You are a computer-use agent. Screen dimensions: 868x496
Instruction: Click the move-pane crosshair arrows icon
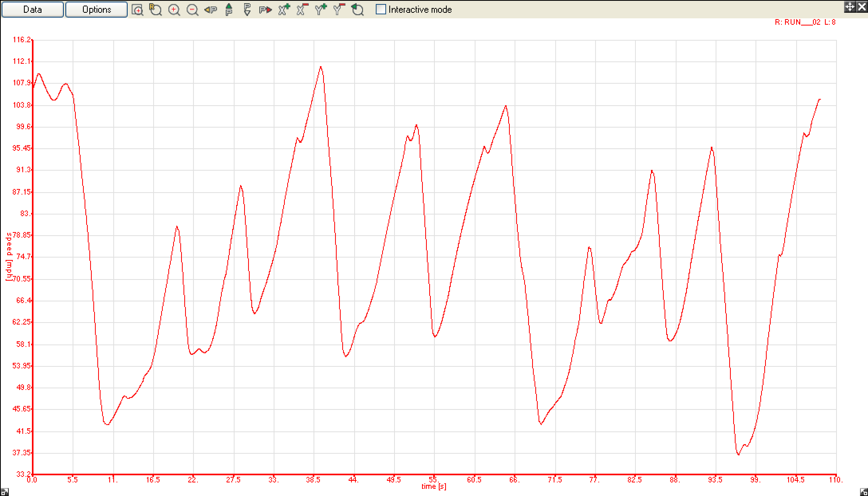point(850,7)
